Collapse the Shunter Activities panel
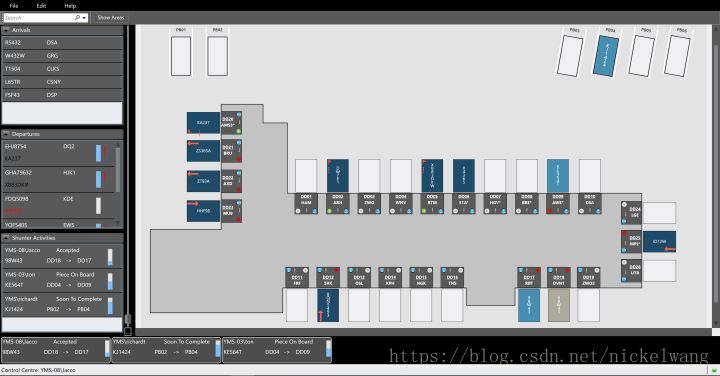Viewport: 720px width, 376px height. (6, 238)
